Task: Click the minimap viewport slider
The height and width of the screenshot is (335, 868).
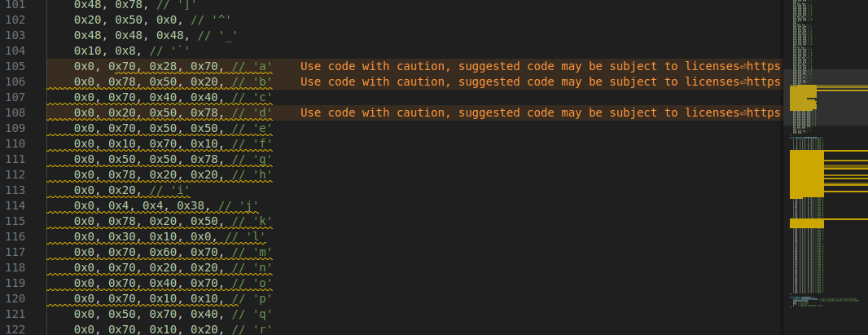Action: (826, 98)
